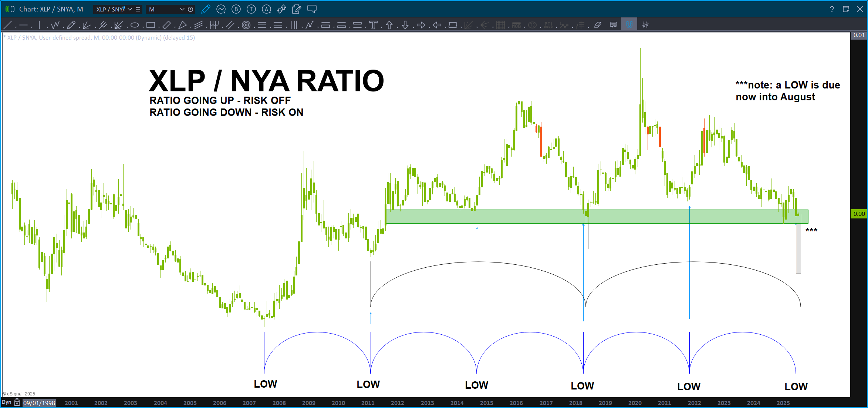The image size is (868, 408).
Task: Open the window layout menu
Action: 846,9
